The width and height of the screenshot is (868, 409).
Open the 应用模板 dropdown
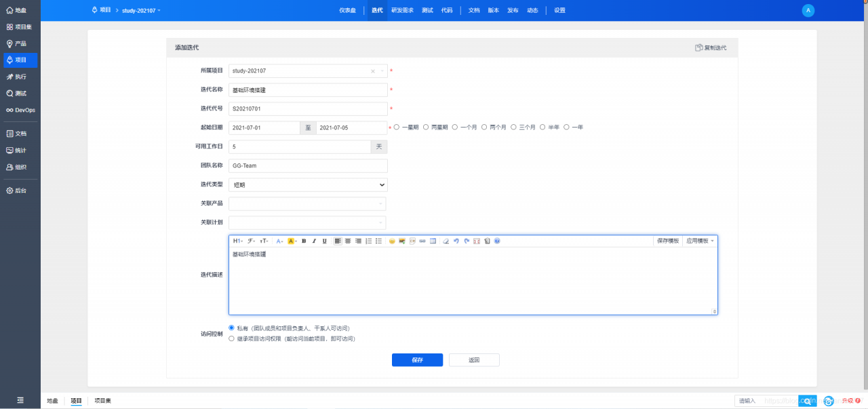[x=700, y=241]
